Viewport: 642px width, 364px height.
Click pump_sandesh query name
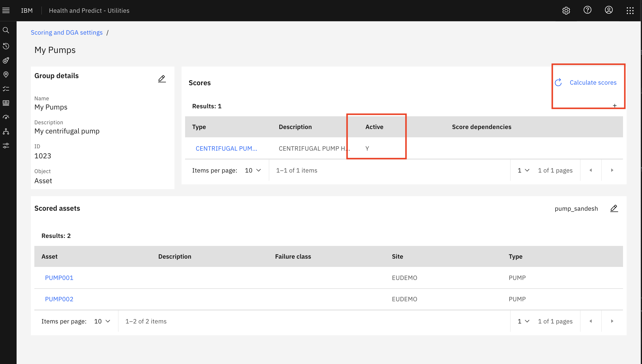click(576, 209)
